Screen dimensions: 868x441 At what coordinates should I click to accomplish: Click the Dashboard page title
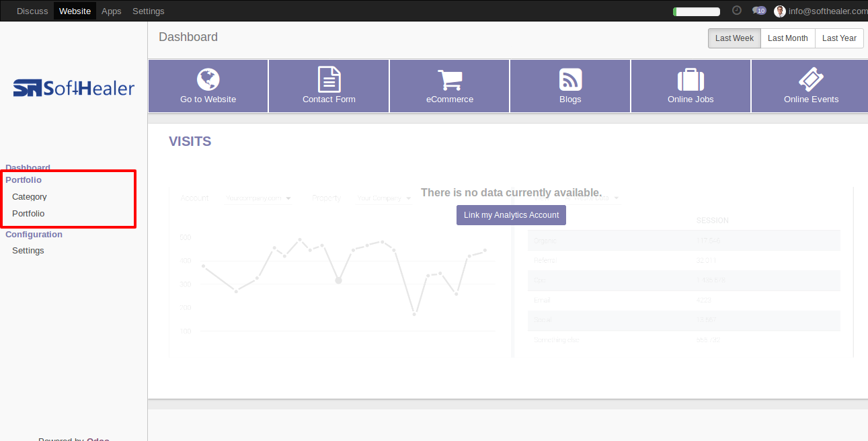point(188,37)
